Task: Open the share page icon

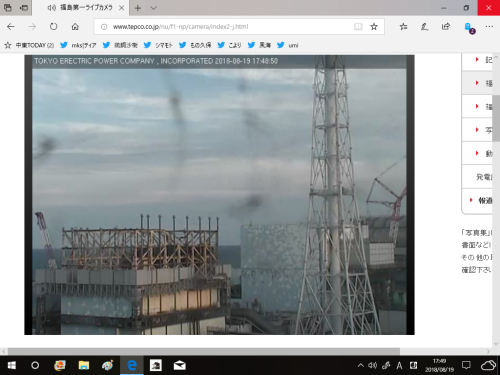Action: click(x=446, y=27)
